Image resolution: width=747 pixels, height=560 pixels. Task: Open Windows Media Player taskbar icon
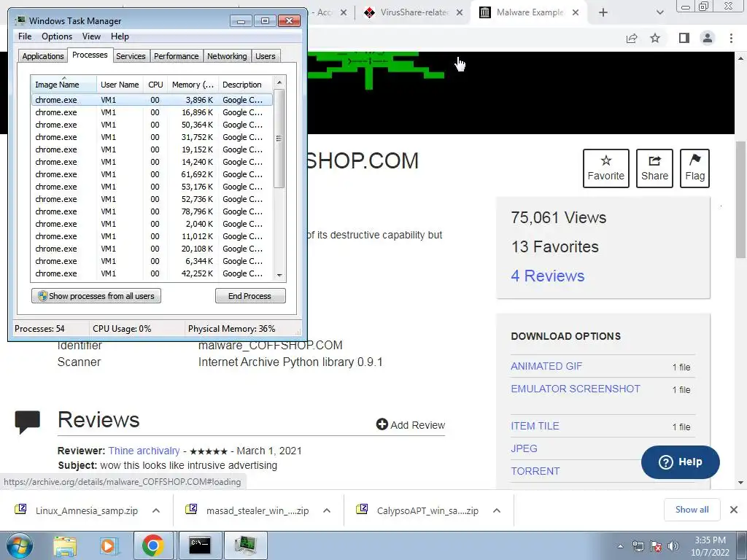(108, 545)
